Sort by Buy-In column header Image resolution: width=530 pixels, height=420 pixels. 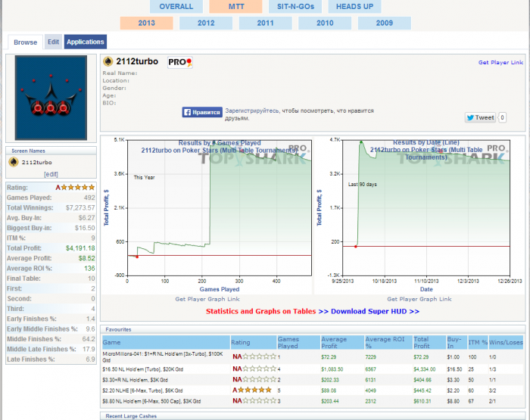click(457, 342)
